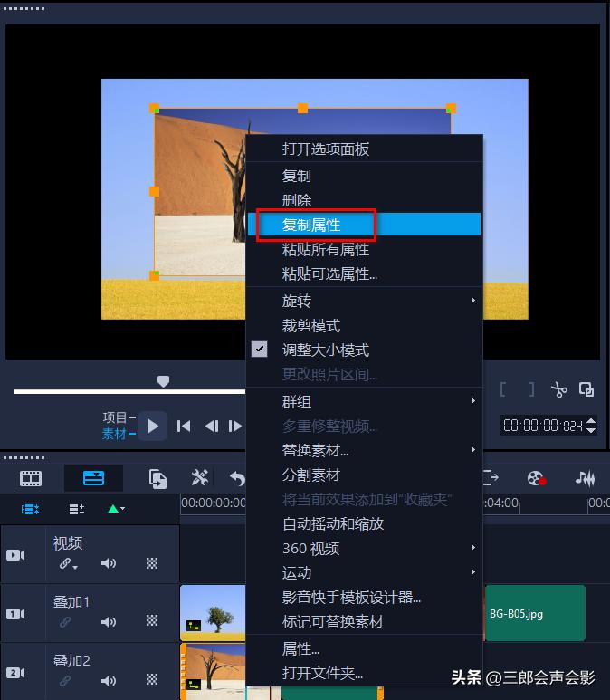Click the export arrow icon by context menu
The image size is (610, 700).
click(491, 477)
